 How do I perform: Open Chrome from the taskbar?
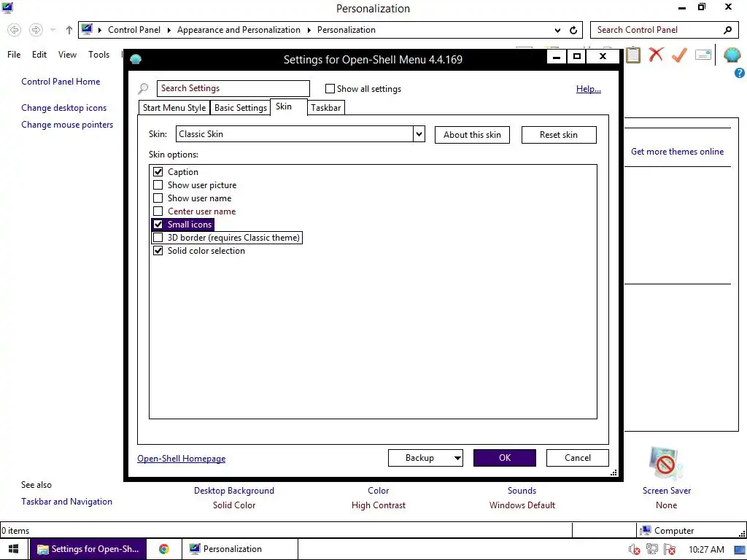tap(164, 549)
